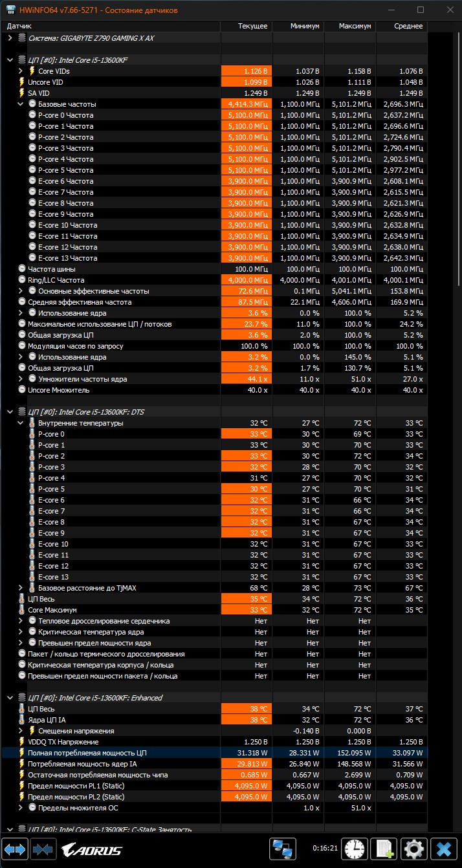Click the Максимум column header

click(350, 26)
